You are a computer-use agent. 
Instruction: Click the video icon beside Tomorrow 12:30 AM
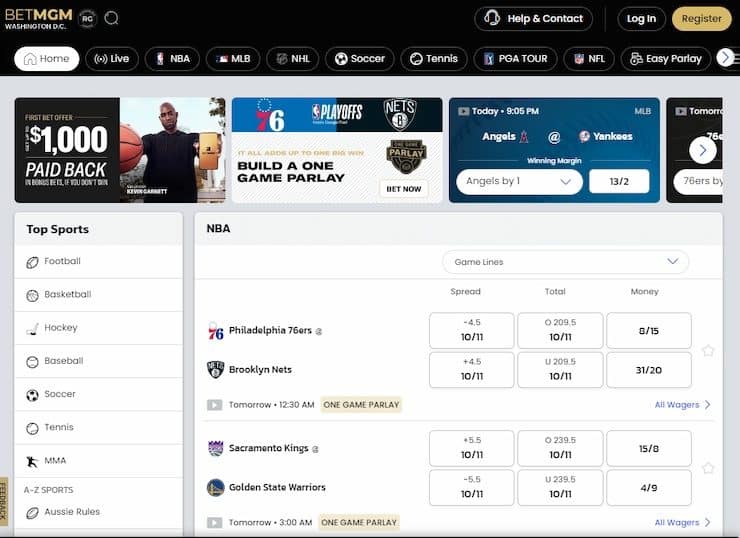point(214,405)
